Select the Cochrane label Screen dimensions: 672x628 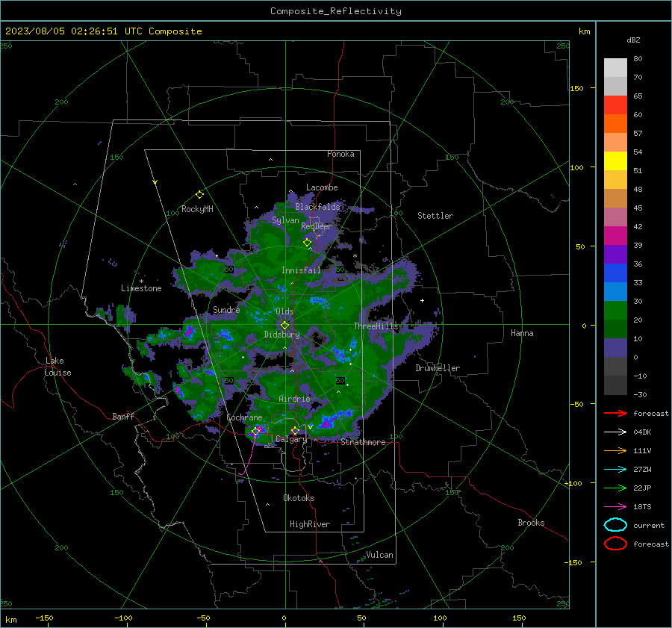244,417
